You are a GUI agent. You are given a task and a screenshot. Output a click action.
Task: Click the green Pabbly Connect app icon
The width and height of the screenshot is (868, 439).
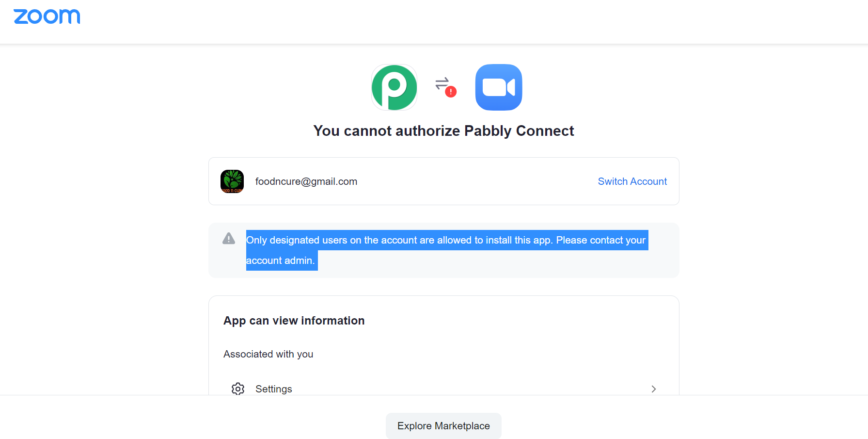point(395,87)
